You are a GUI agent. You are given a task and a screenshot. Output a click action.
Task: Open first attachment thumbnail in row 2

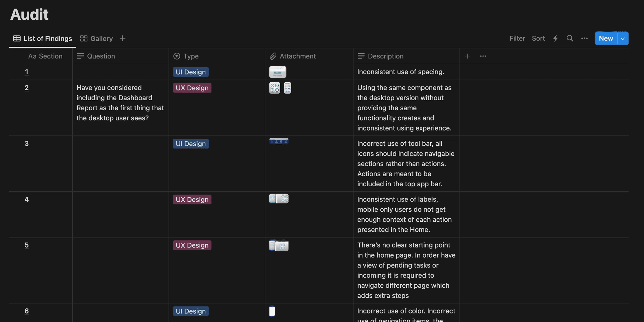pos(275,88)
